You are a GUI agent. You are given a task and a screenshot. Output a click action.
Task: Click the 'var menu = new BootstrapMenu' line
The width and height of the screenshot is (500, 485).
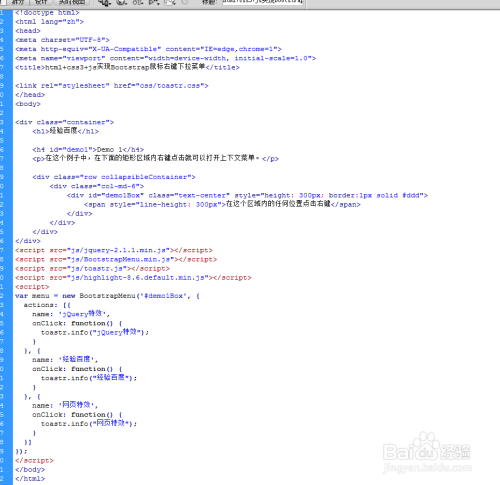point(107,296)
